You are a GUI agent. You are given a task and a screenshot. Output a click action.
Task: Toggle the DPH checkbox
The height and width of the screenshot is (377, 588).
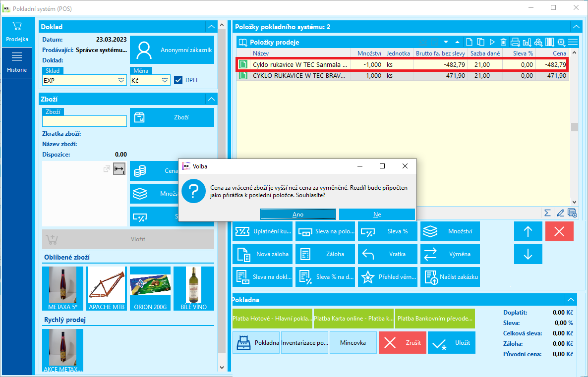178,80
